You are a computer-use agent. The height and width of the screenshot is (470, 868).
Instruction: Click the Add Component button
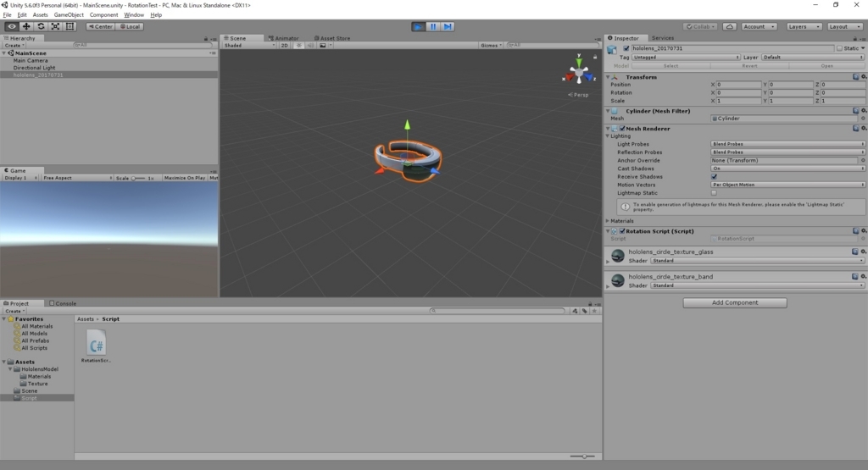[x=735, y=302]
